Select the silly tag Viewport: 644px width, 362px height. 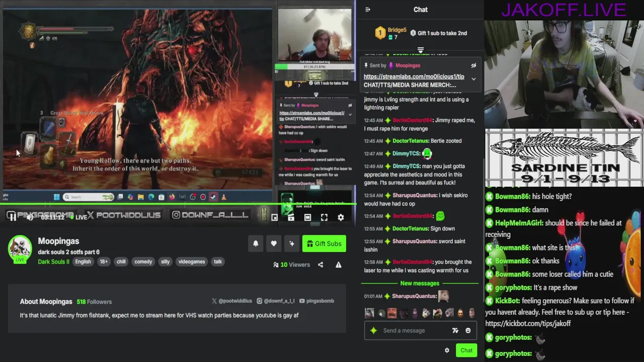[165, 261]
